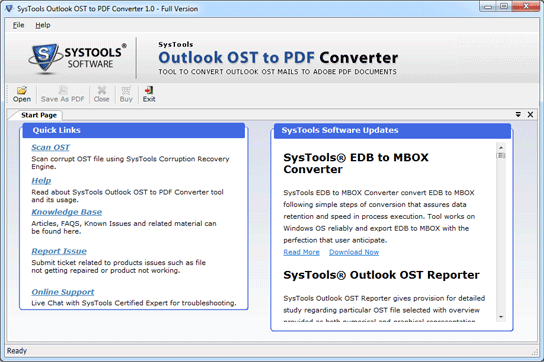Click the 'Live Chat with SysTools Certified Expert' text
The image size is (544, 362).
[x=134, y=303]
